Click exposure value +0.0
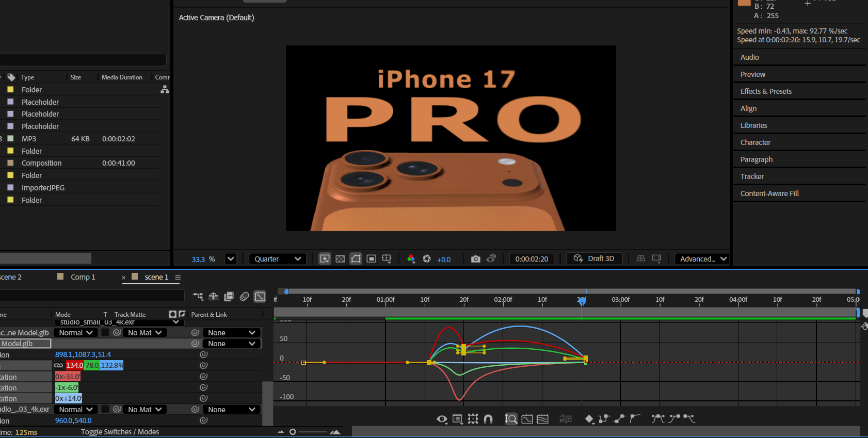Image resolution: width=868 pixels, height=438 pixels. (444, 259)
